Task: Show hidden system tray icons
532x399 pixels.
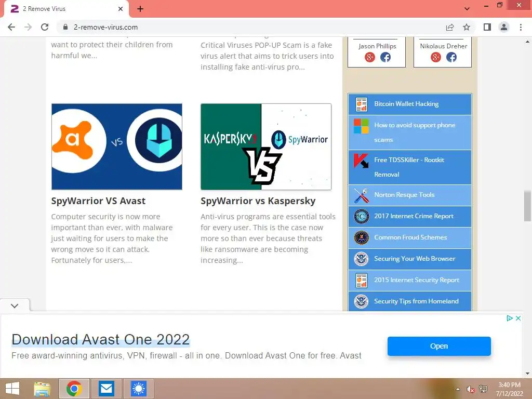Action: click(x=458, y=389)
